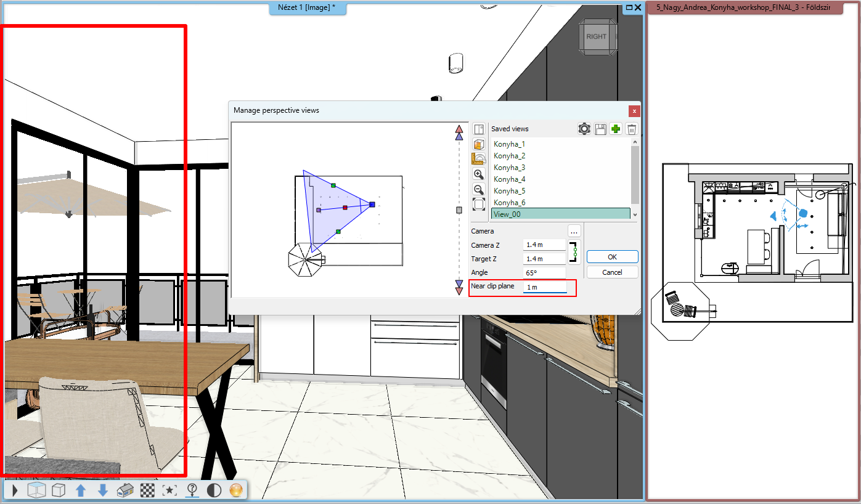Expand the bottom toolbar with the arrow
The width and height of the screenshot is (861, 504).
pyautogui.click(x=15, y=490)
